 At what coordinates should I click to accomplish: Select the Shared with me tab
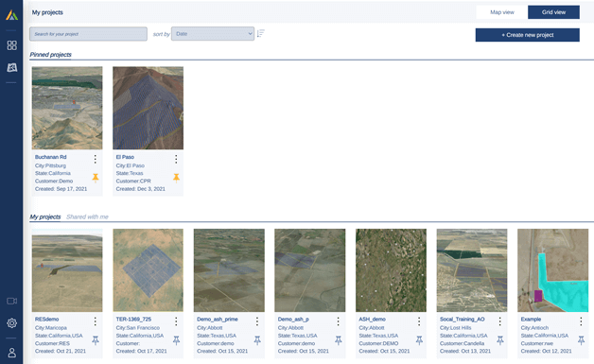(87, 217)
